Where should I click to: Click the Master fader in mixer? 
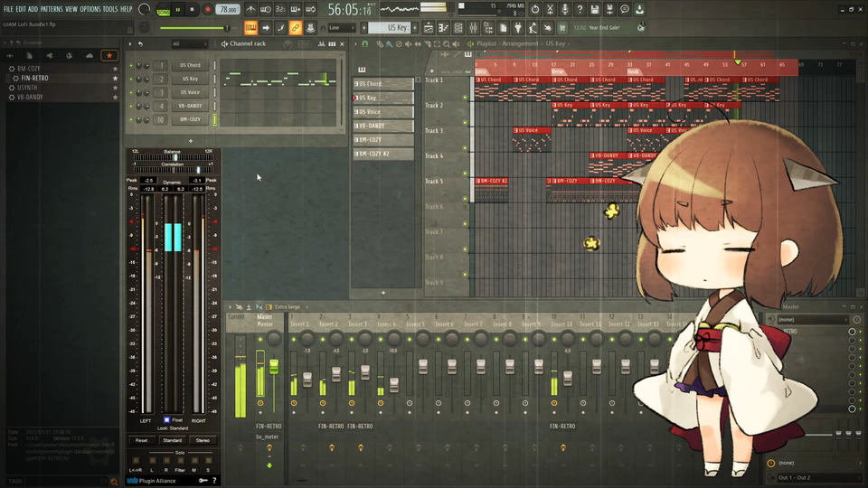pos(274,366)
